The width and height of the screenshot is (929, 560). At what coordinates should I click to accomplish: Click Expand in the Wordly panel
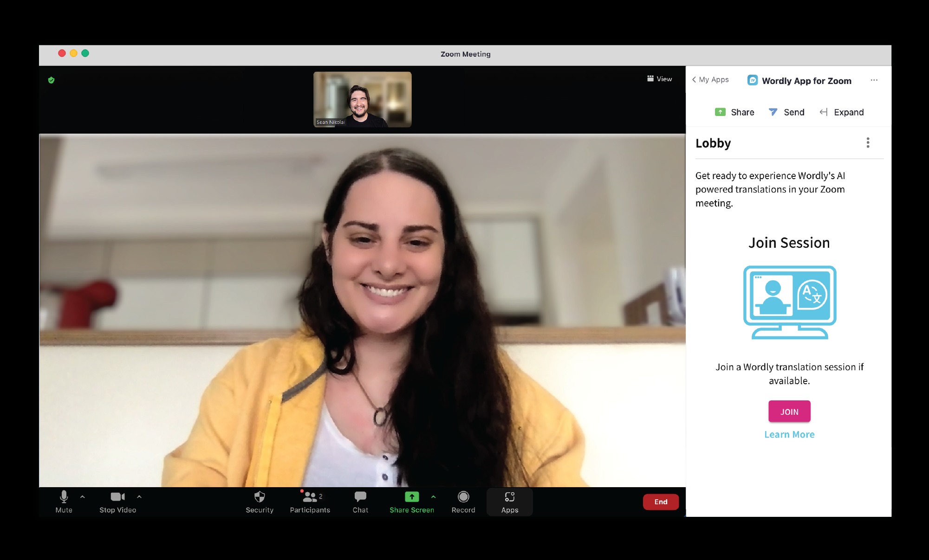842,112
